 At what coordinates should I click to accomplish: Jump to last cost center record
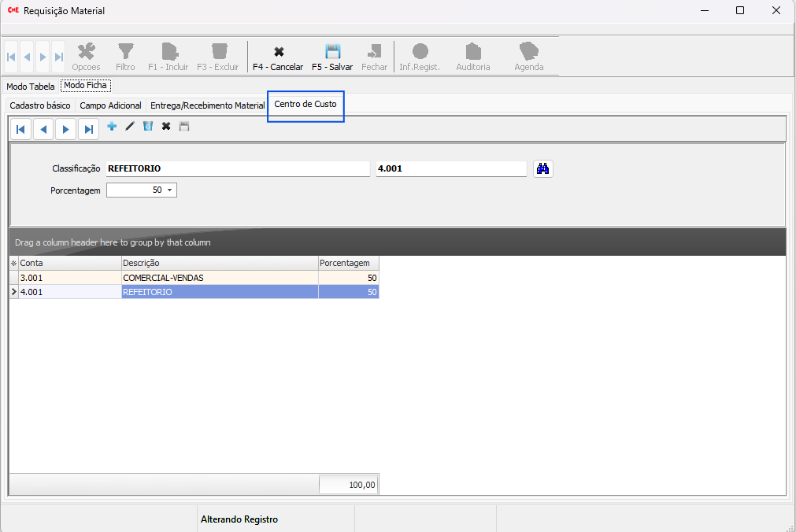89,129
